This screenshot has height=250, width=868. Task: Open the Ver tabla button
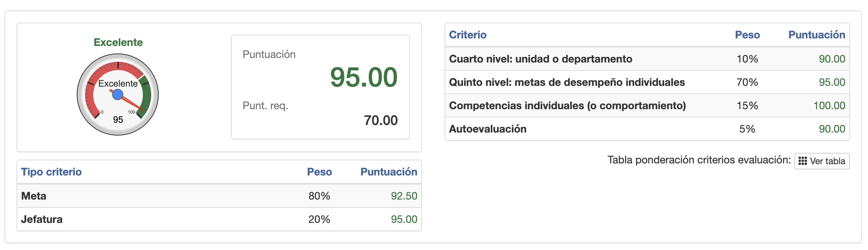(x=822, y=161)
